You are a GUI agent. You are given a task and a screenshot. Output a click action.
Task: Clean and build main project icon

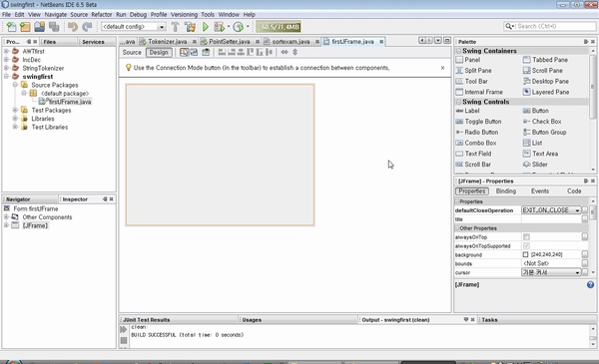pyautogui.click(x=190, y=27)
